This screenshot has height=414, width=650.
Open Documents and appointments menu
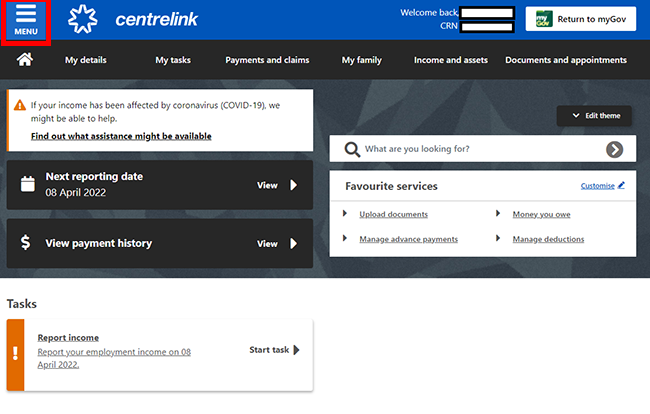tap(565, 60)
